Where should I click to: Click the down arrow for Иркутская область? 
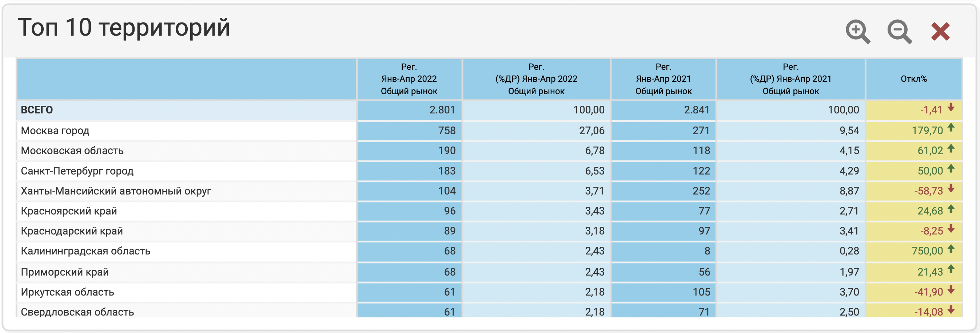point(951,290)
